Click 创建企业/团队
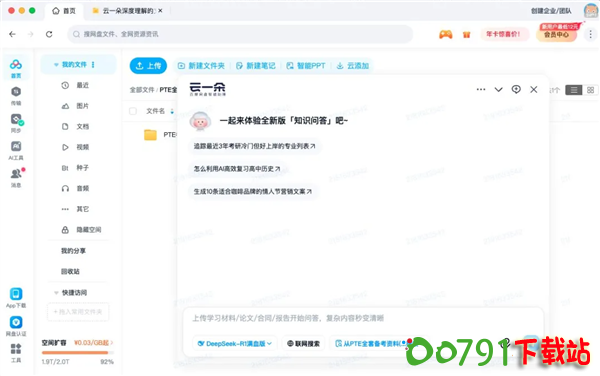The image size is (600, 376). (551, 11)
